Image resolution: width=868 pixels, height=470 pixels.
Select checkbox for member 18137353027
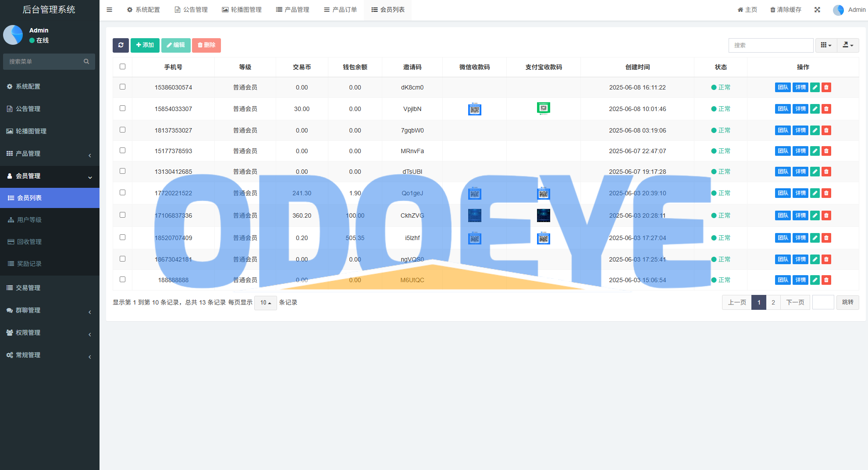coord(122,130)
